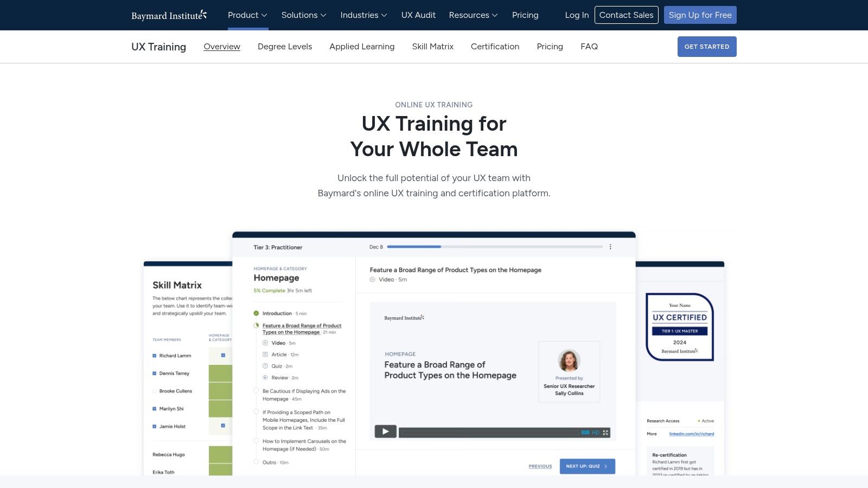Click the Dec 8 course progress bar
The height and width of the screenshot is (488, 868).
pyautogui.click(x=495, y=247)
